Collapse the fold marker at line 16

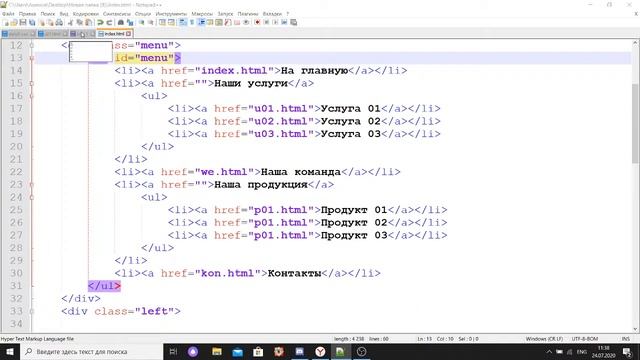point(32,96)
